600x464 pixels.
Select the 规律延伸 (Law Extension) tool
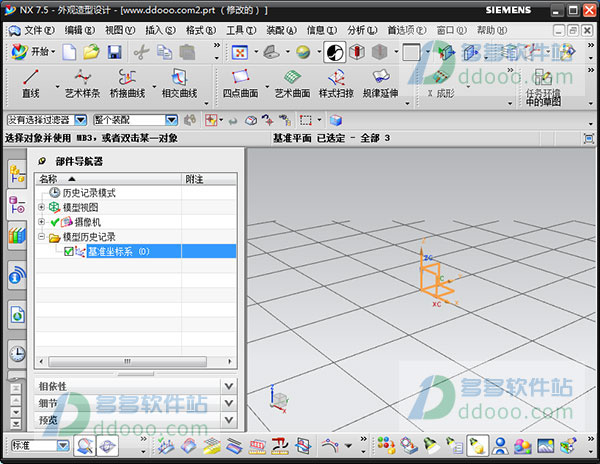pos(380,84)
